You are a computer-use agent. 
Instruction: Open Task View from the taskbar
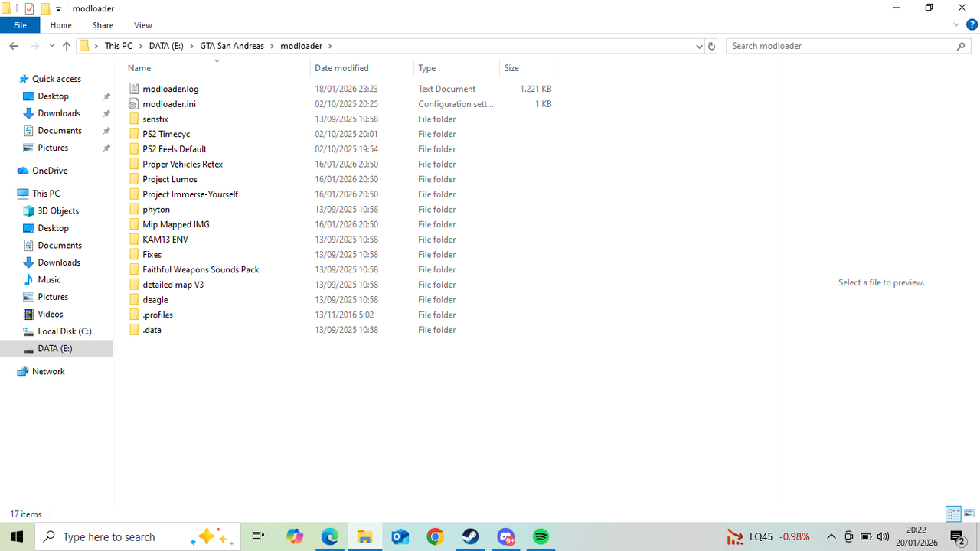coord(258,536)
